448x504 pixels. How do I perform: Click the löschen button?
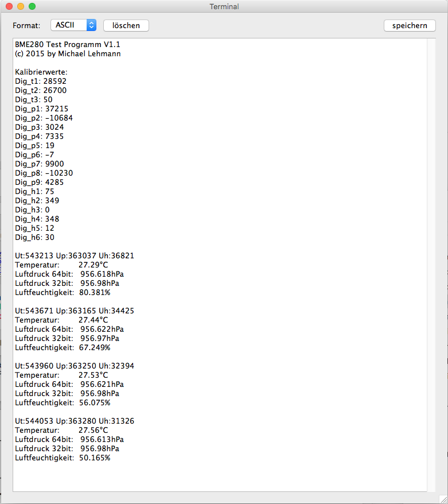tap(126, 25)
